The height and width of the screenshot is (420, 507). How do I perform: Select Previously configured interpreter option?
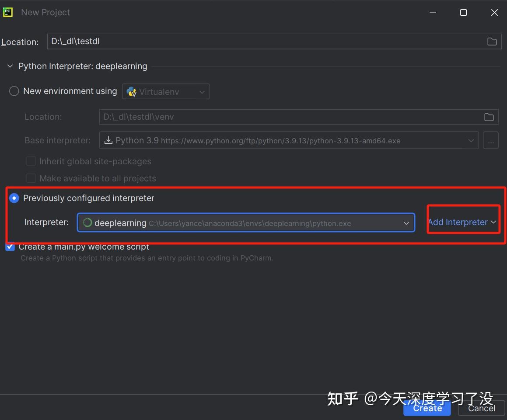point(14,198)
